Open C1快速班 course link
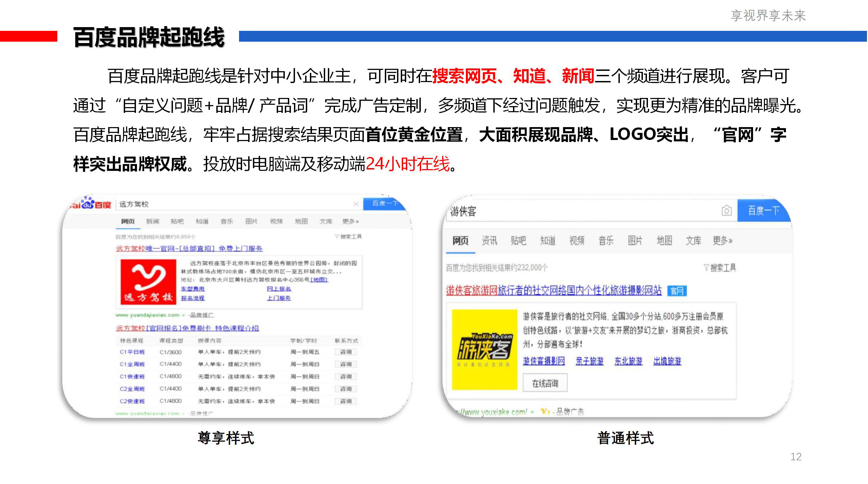Screen dimensions: 868x484 [132, 377]
